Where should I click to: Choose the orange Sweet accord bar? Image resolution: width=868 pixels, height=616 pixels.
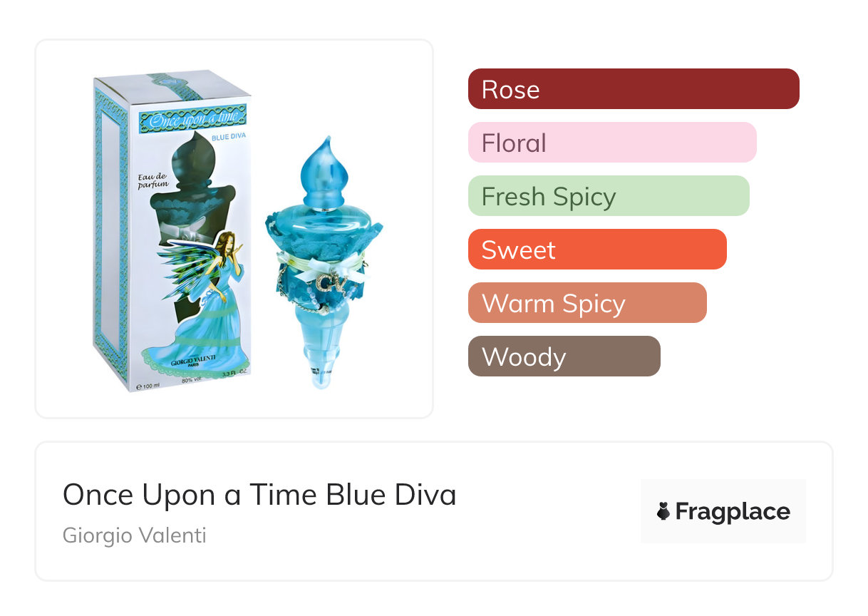click(597, 250)
